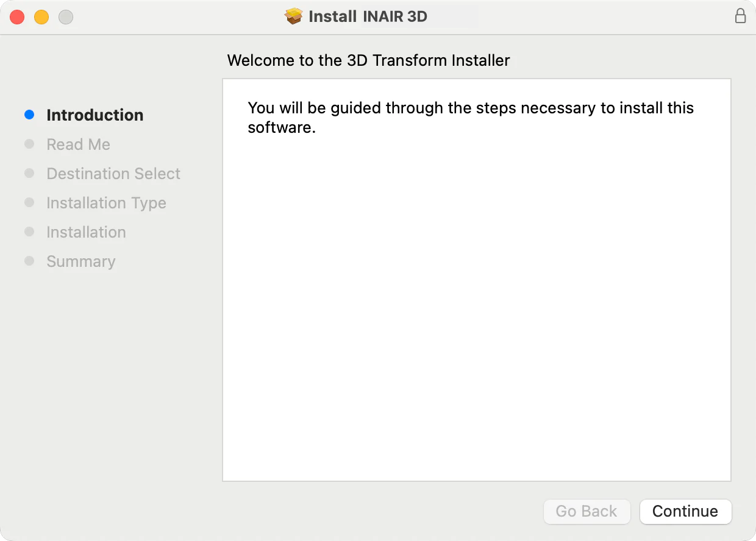Click the welcome heading text
Viewport: 756px width, 541px height.
click(x=368, y=60)
